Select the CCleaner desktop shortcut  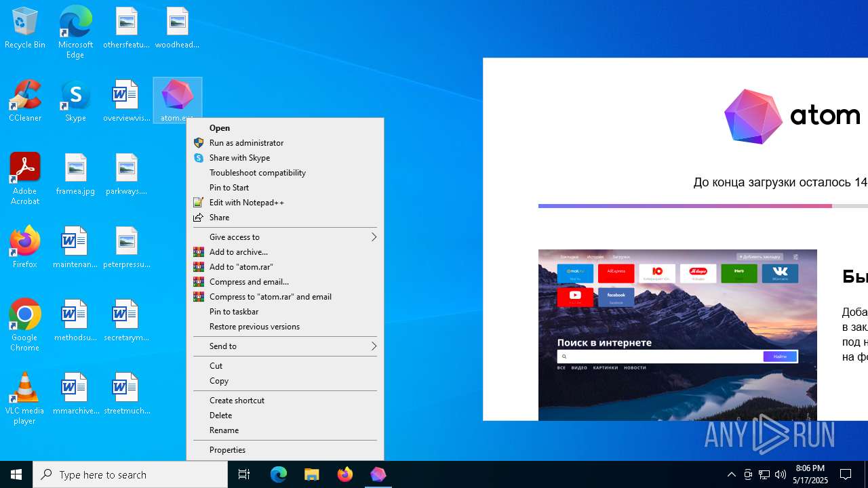(25, 102)
